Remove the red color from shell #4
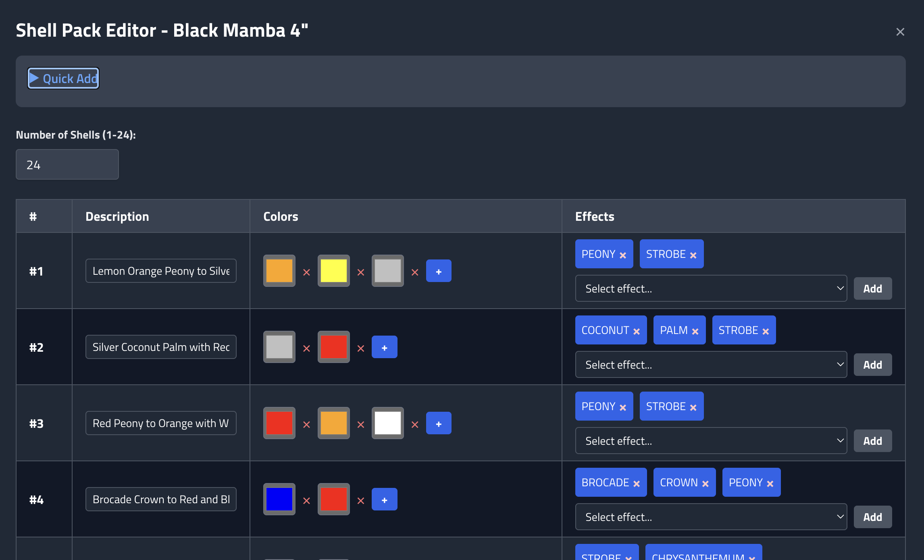 361,501
